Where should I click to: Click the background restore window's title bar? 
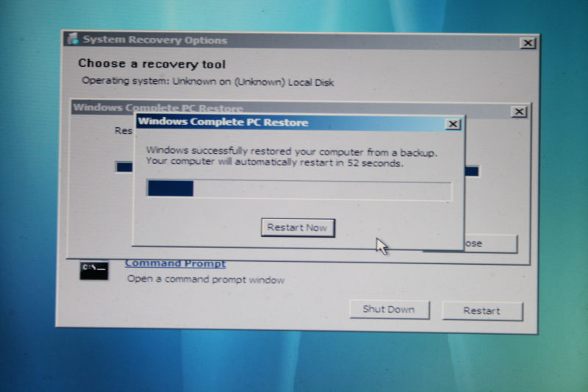tap(103, 108)
